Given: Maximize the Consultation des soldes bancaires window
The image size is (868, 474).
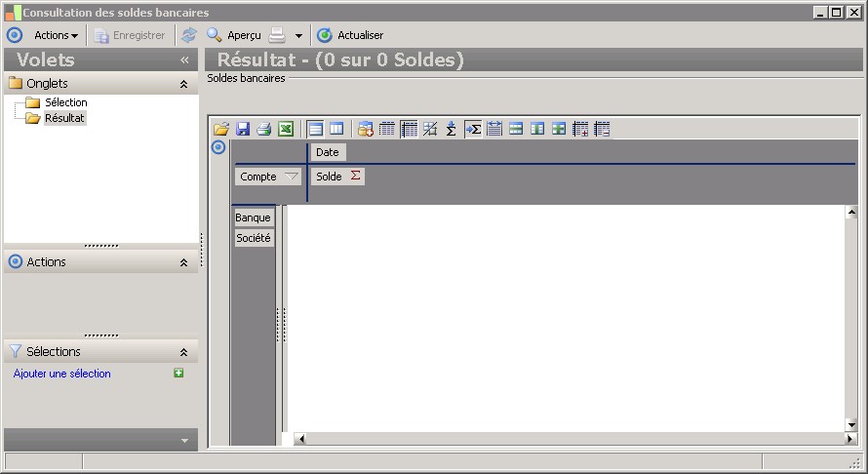Looking at the screenshot, I should [837, 12].
